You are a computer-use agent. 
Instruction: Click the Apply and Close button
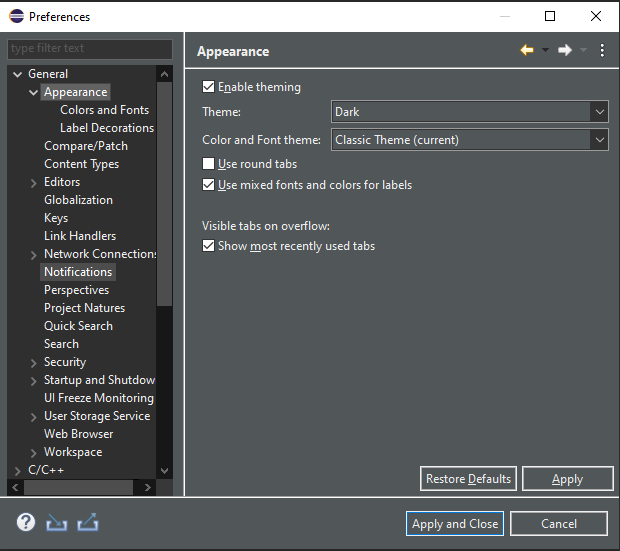click(x=455, y=524)
